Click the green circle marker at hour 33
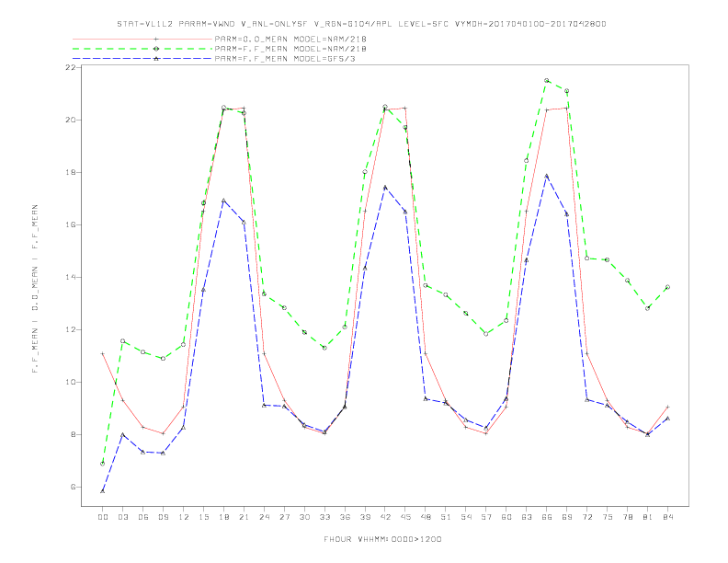 tap(324, 348)
